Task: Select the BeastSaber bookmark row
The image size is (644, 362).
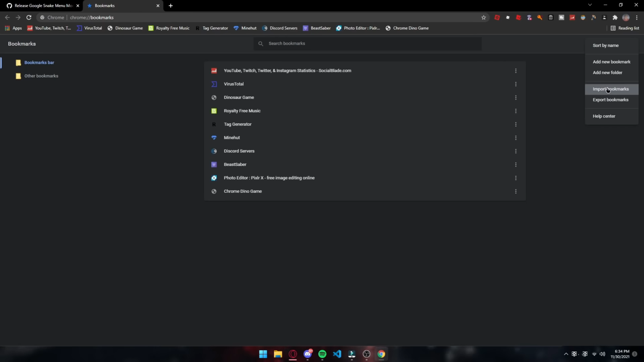Action: point(365,165)
